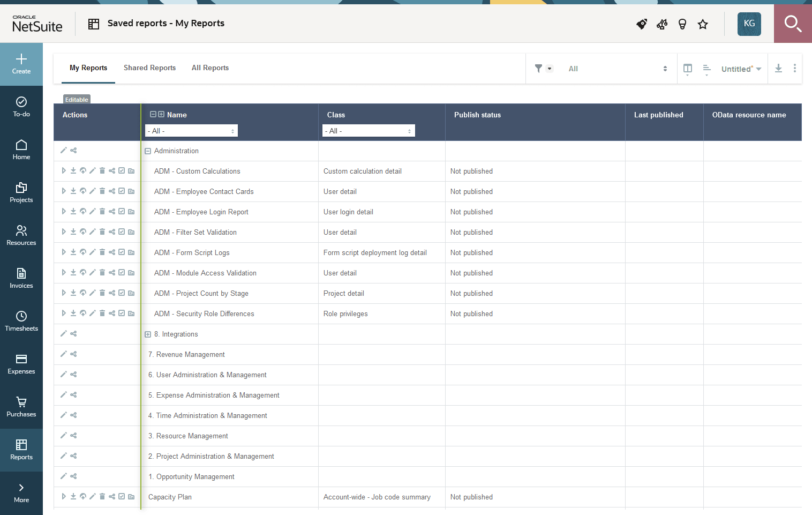The image size is (812, 515).
Task: Expand the 8. Integrations group
Action: 148,334
